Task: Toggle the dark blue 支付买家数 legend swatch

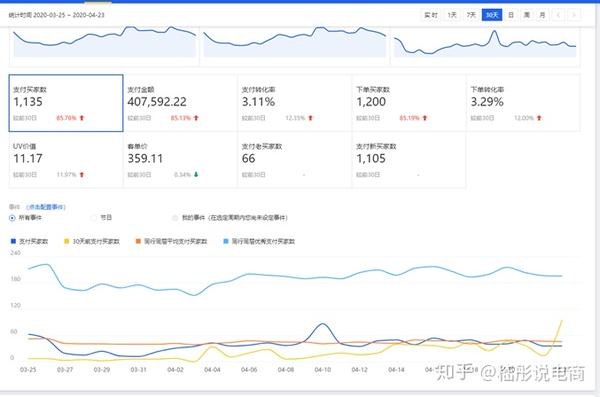Action: tap(13, 241)
